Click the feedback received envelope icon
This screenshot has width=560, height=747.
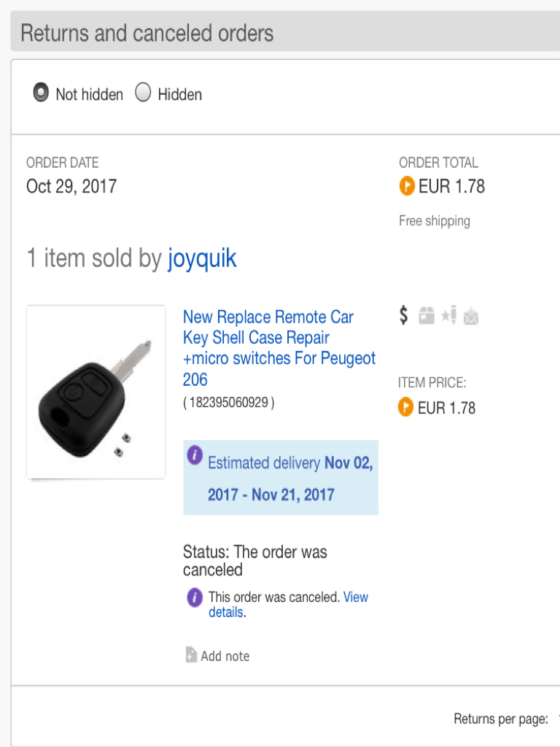tap(471, 316)
